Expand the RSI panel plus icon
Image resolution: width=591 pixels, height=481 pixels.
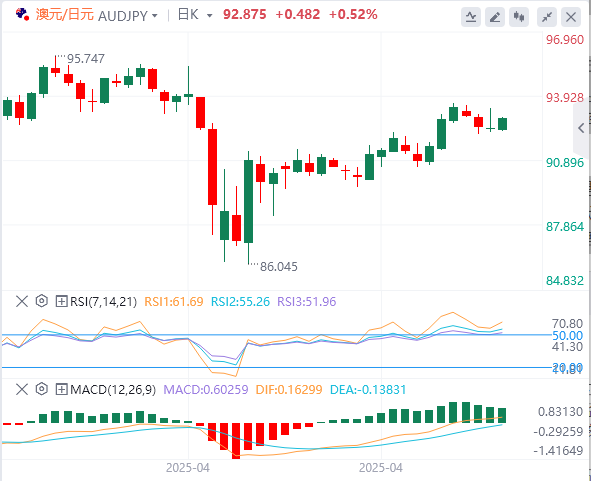click(x=61, y=302)
